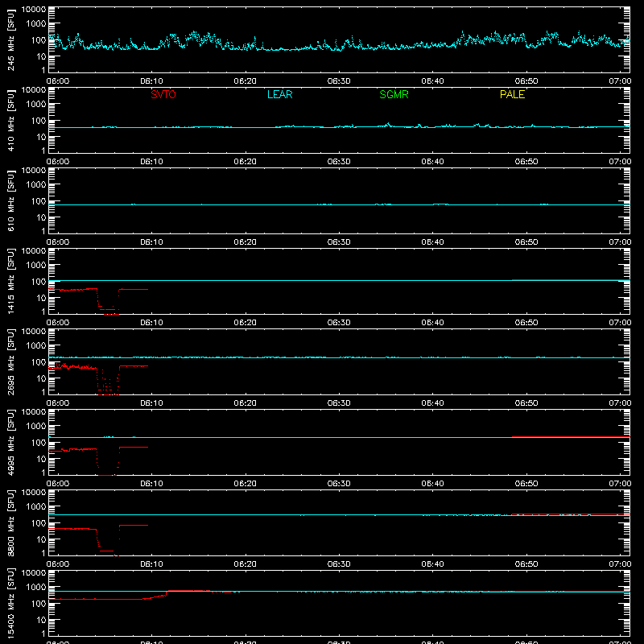Click 06:30 time label below 2695 MHz panel

[339, 403]
